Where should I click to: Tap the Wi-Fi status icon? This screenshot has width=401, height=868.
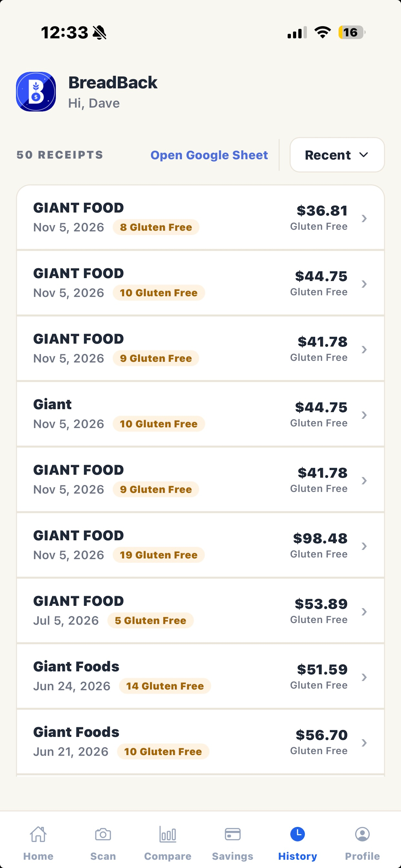[x=323, y=32]
